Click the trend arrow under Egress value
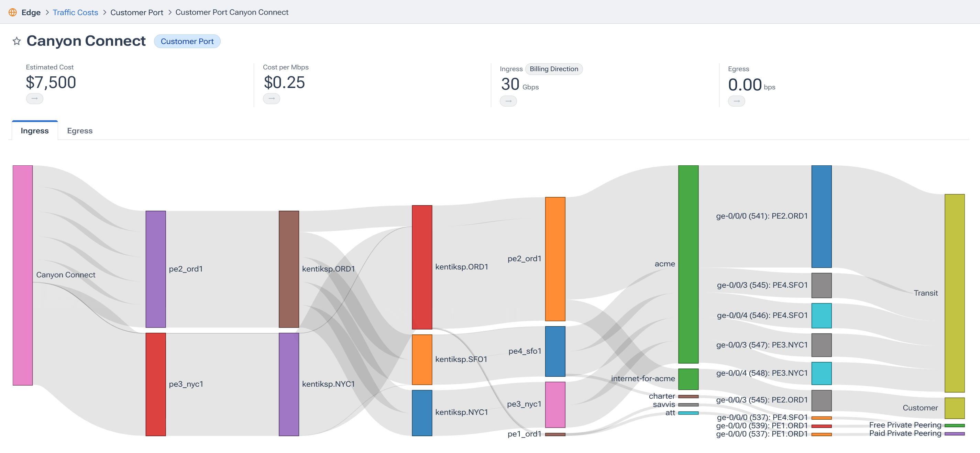The height and width of the screenshot is (453, 980). [x=736, y=101]
